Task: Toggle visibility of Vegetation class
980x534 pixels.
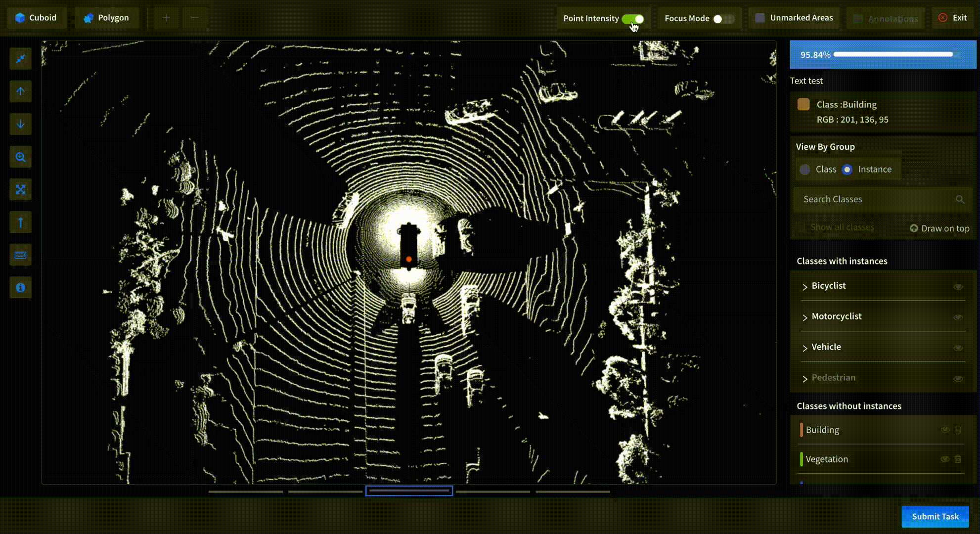Action: (x=945, y=459)
